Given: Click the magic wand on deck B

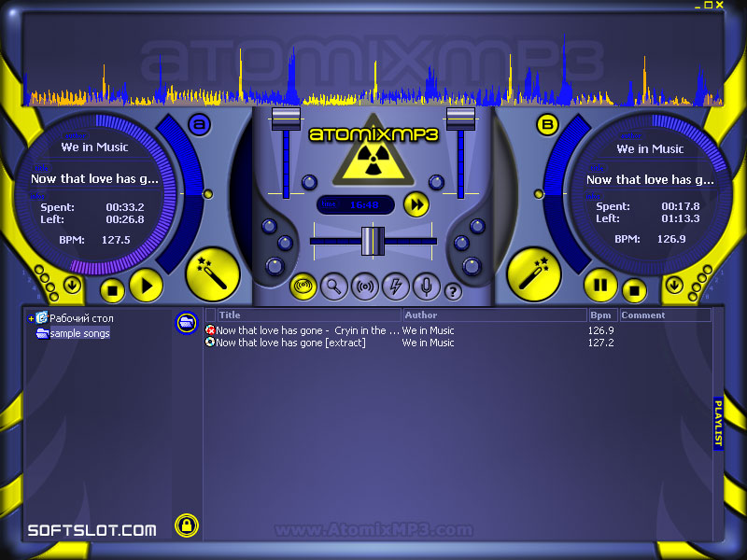Looking at the screenshot, I should point(534,273).
